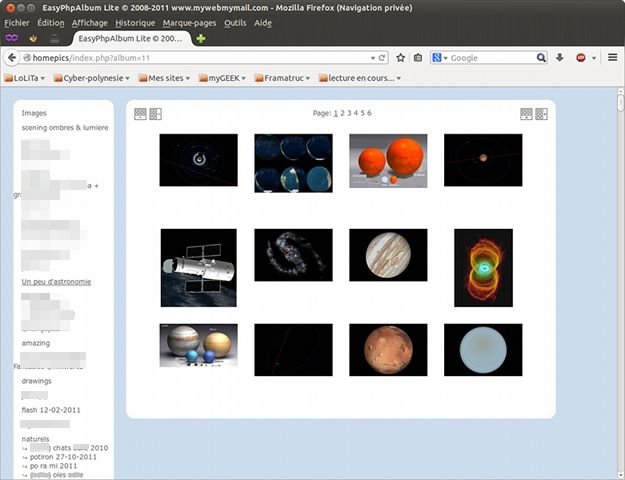Click the show bookmarks list icon
Screen dimensions: 625x480
[417, 58]
